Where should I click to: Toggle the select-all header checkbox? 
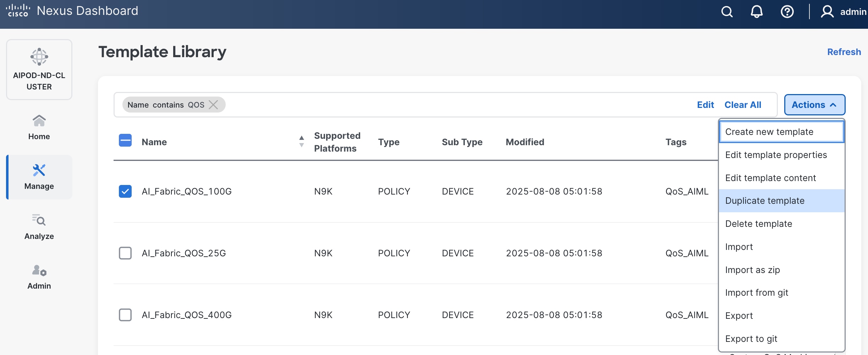point(125,141)
